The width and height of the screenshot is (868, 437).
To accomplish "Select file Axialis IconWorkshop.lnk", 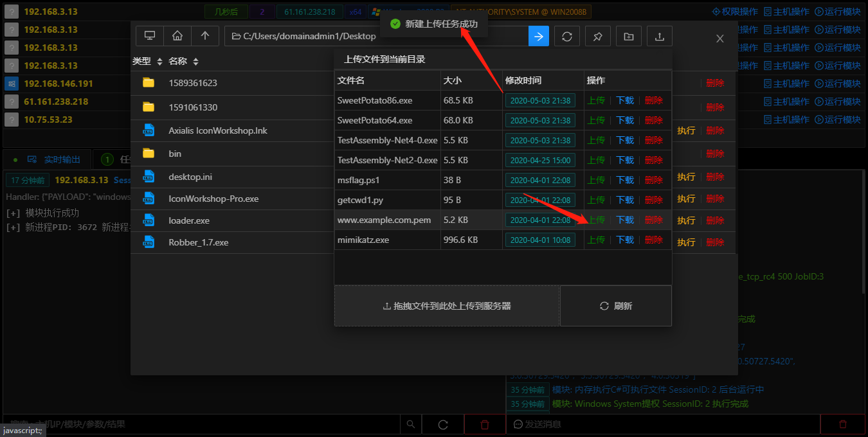I will coord(218,130).
